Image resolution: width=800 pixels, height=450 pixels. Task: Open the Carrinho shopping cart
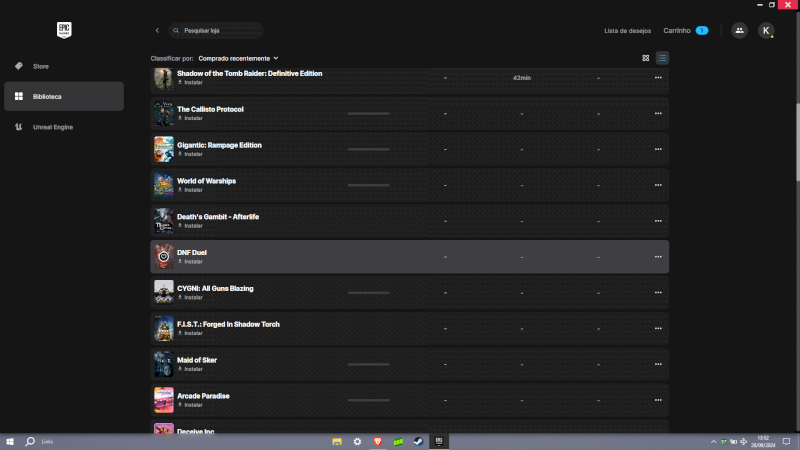[x=685, y=31]
